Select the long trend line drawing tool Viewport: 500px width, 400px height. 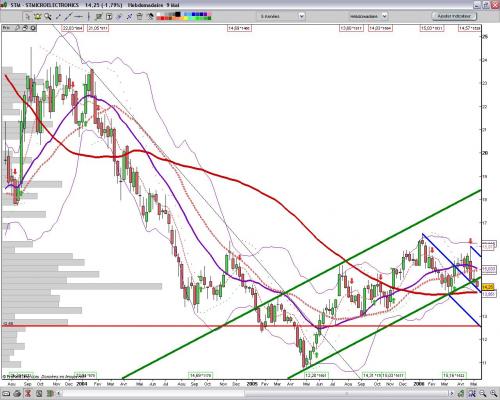(68, 16)
